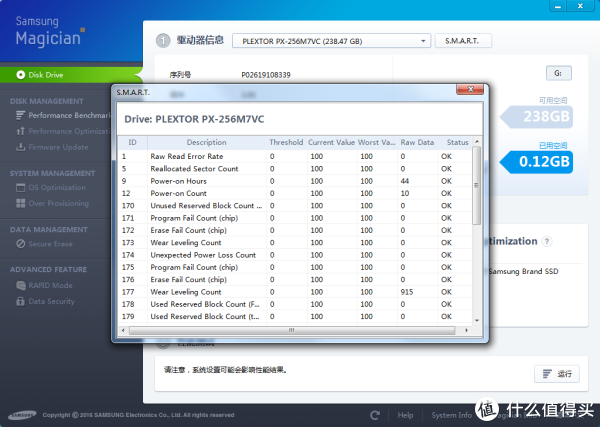Select ID 171 Program Fail Count row

(295, 218)
